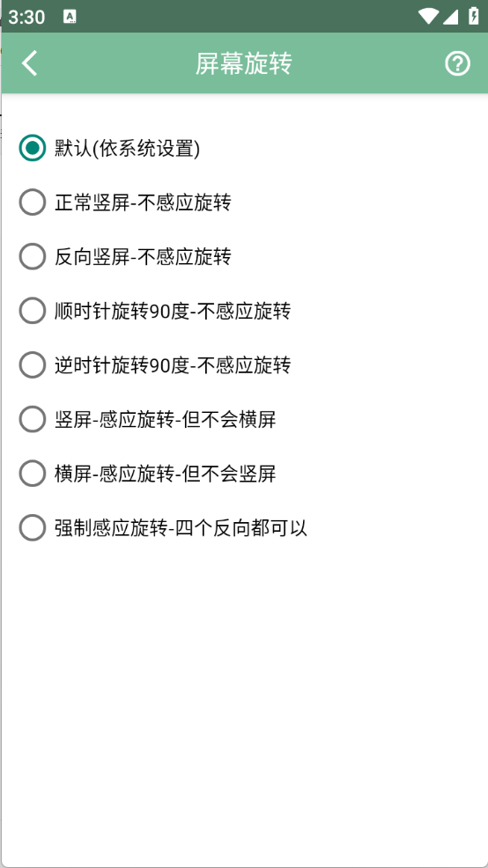Choose 逆时针旋转90度-不感应旋转 radio option
The height and width of the screenshot is (868, 488).
pos(32,364)
